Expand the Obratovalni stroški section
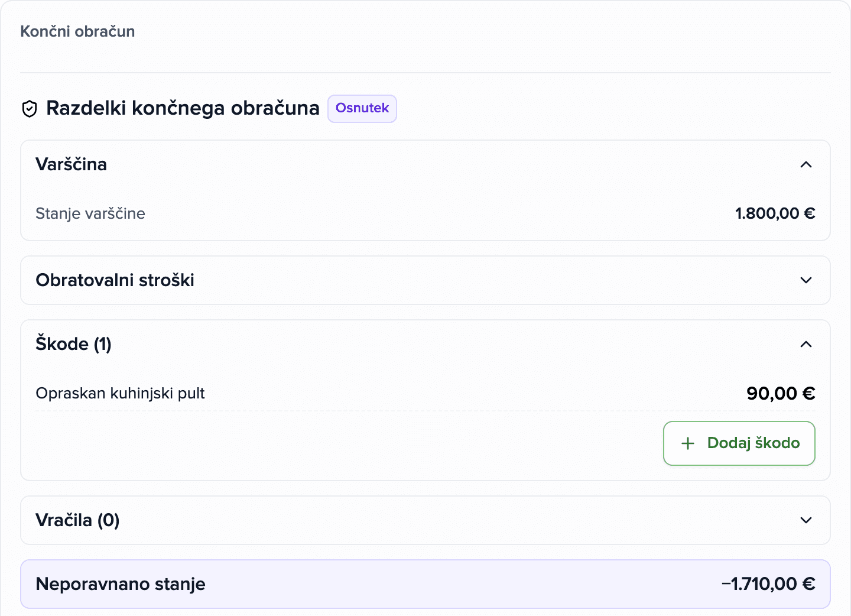 point(425,280)
